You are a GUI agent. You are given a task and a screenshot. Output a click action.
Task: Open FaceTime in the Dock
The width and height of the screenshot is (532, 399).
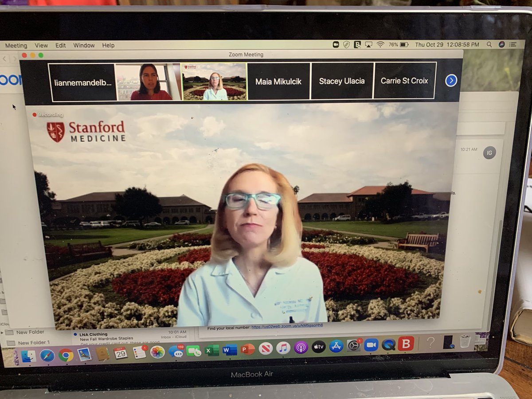[194, 351]
